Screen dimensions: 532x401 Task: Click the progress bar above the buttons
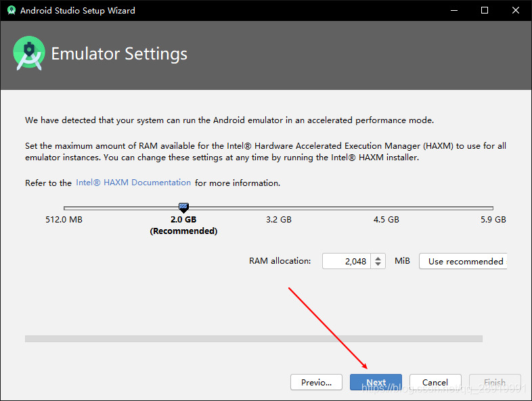(x=254, y=339)
